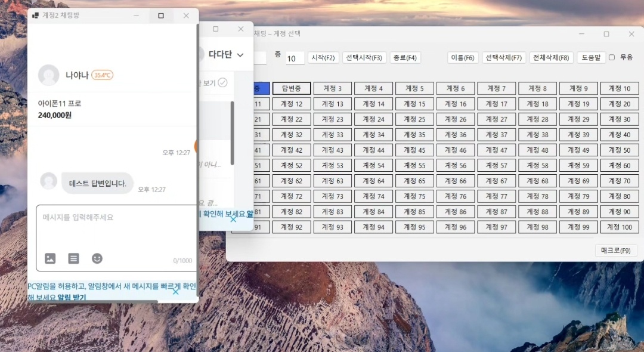Click the 시작(F2) button
Image resolution: width=644 pixels, height=352 pixels.
[324, 58]
